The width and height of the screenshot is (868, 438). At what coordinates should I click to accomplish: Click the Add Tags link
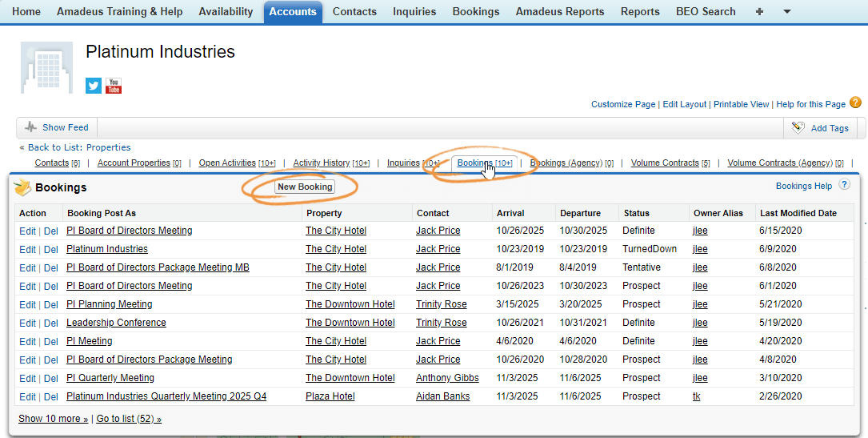click(x=830, y=128)
